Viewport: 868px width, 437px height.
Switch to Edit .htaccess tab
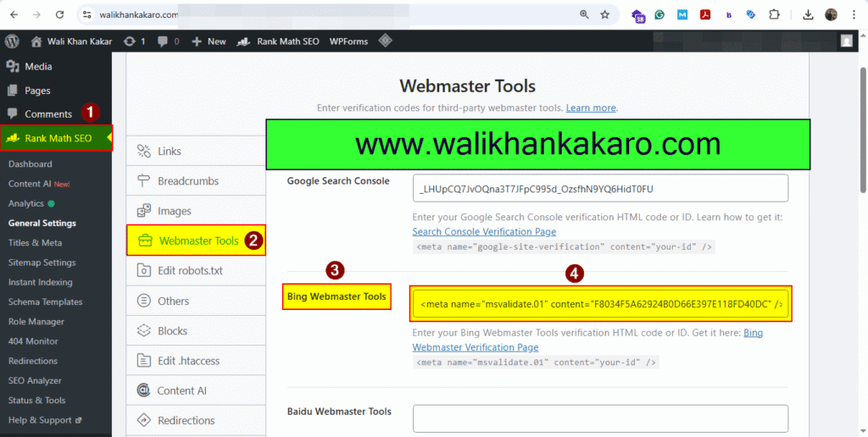tap(196, 361)
